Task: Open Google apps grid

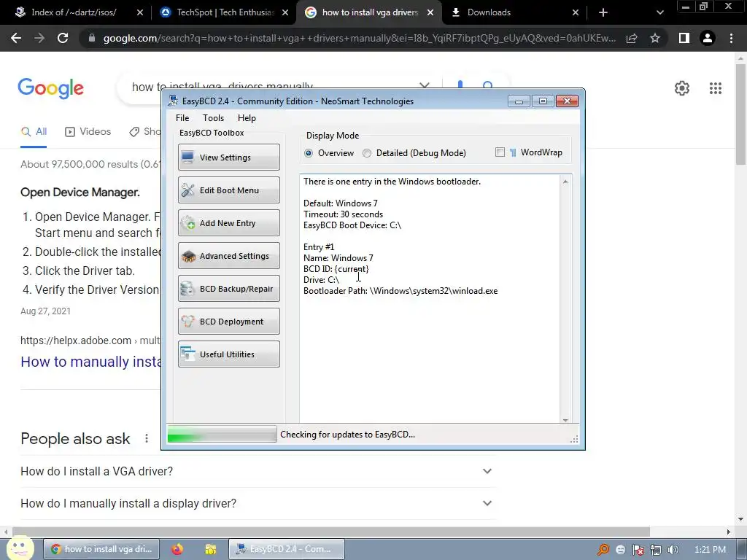Action: pos(716,88)
